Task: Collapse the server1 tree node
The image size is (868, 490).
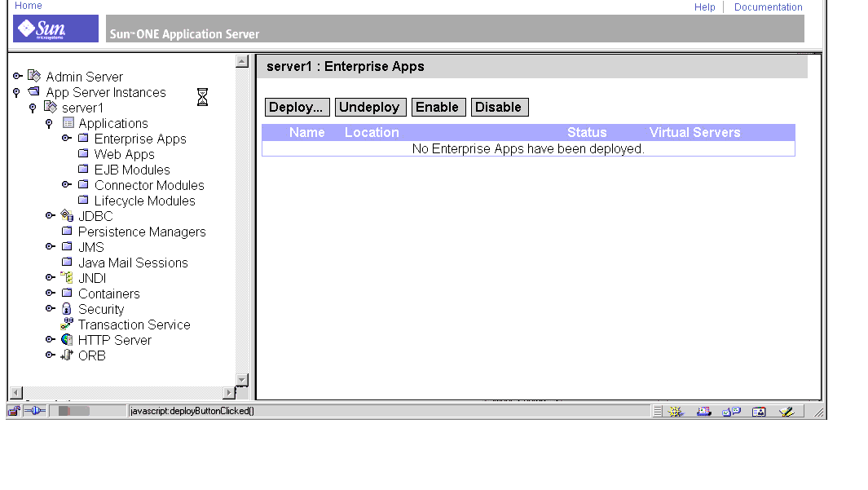Action: point(33,108)
